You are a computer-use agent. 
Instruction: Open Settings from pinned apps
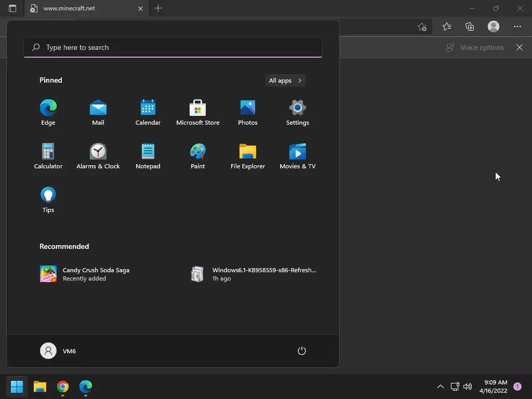(x=298, y=113)
